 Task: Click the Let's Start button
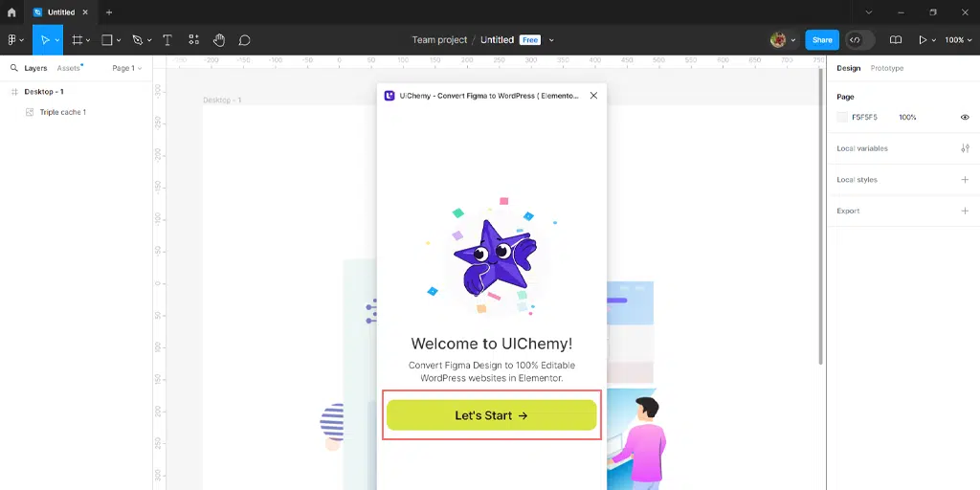[x=491, y=415]
